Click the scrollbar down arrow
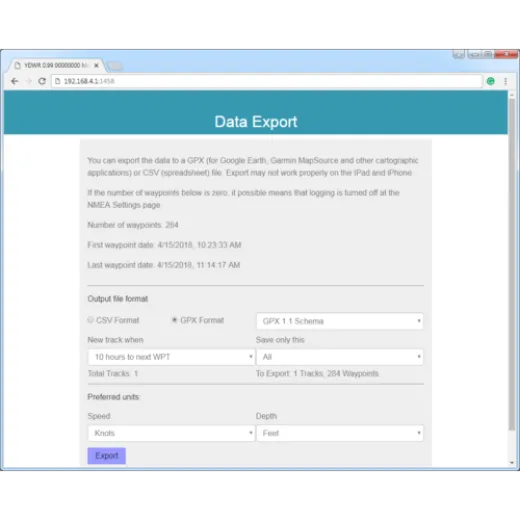The width and height of the screenshot is (520, 520). click(x=512, y=463)
